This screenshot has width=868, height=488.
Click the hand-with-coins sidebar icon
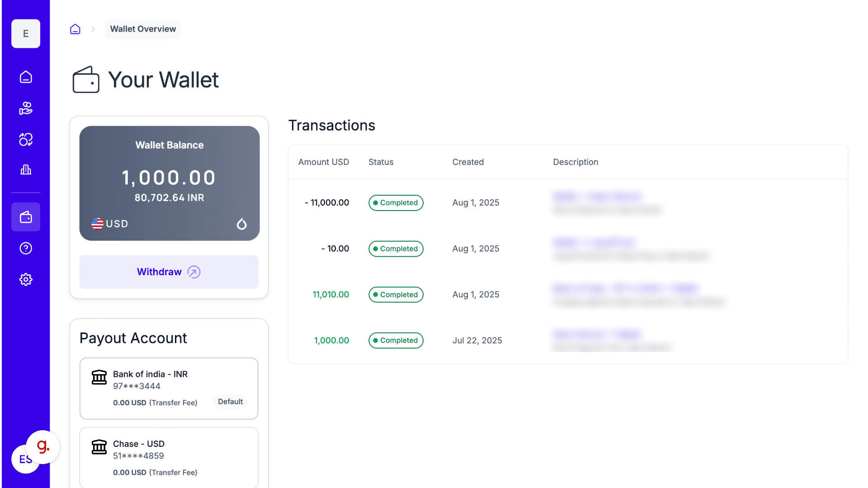click(26, 108)
